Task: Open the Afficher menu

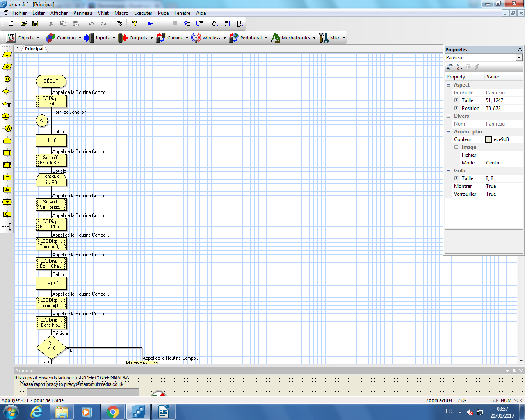Action: pyautogui.click(x=59, y=13)
